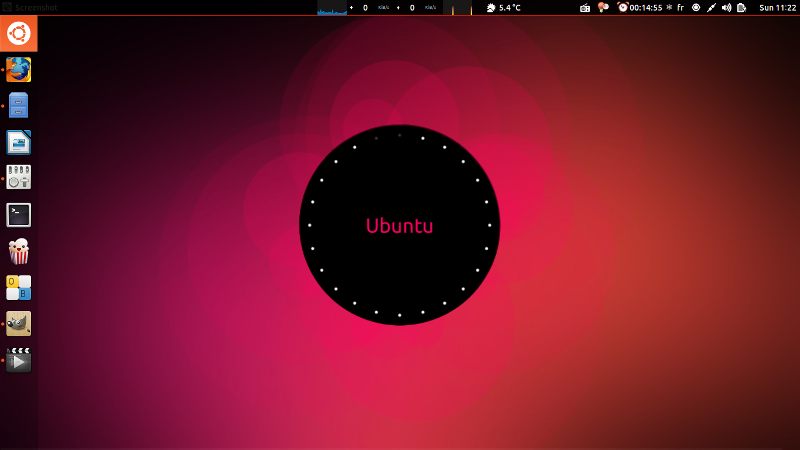800x450 pixels.
Task: Open LibreOffice Impress from the launcher
Action: coord(18,142)
